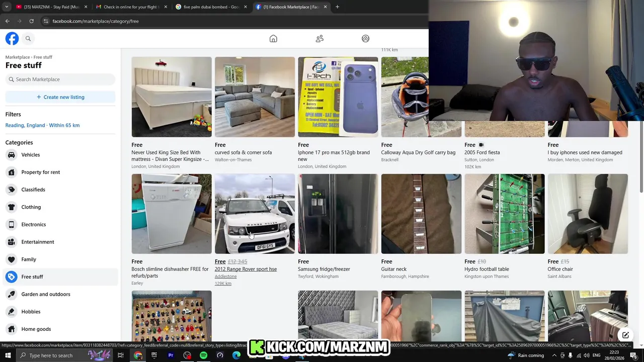Go to Facebook Home icon
The width and height of the screenshot is (644, 362).
tap(273, 39)
